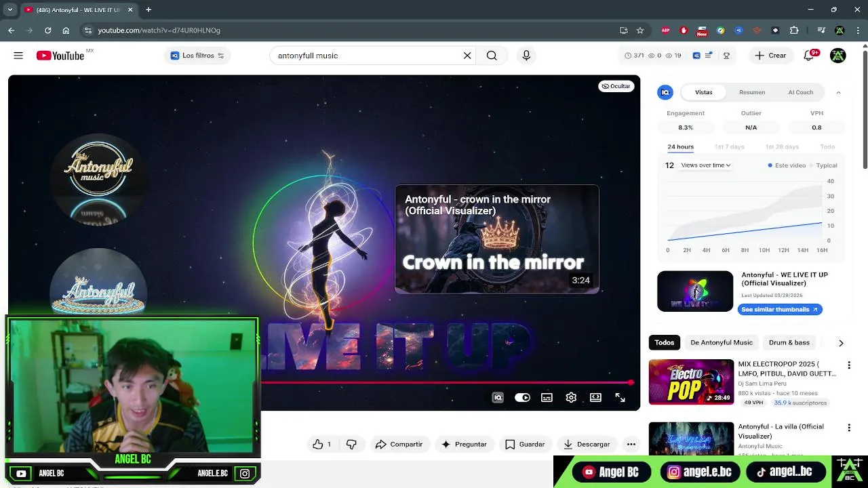
Task: Click the Crear create button
Action: point(770,56)
